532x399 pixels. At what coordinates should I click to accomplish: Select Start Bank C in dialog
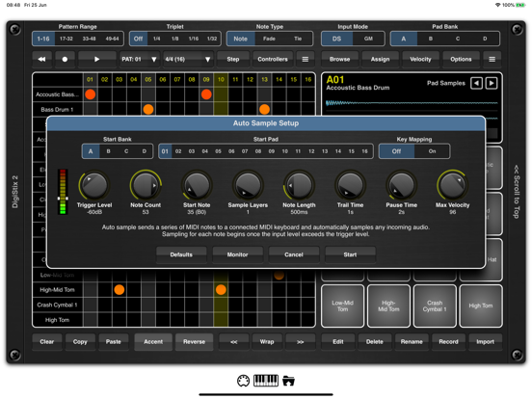point(126,151)
